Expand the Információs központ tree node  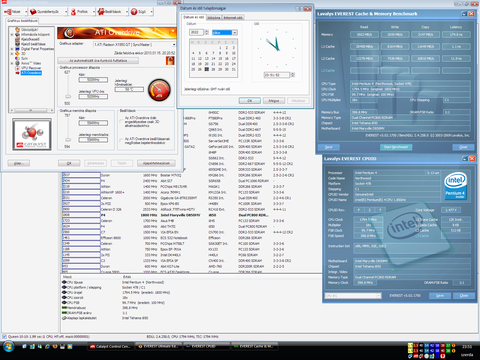(x=12, y=34)
